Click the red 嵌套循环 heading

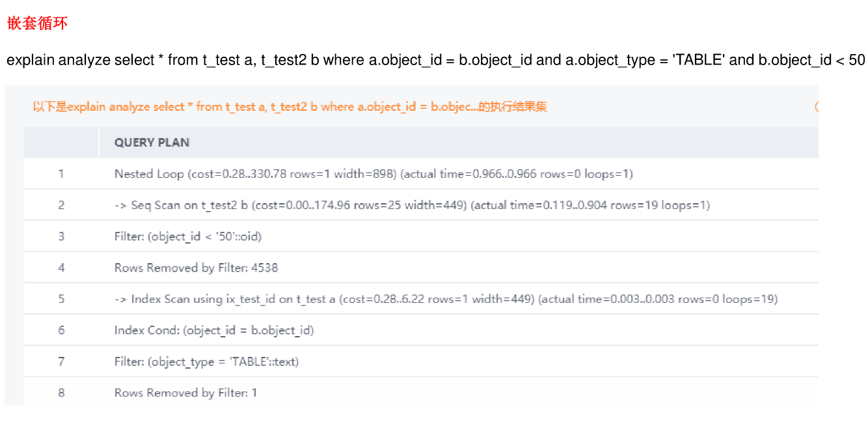click(x=37, y=23)
